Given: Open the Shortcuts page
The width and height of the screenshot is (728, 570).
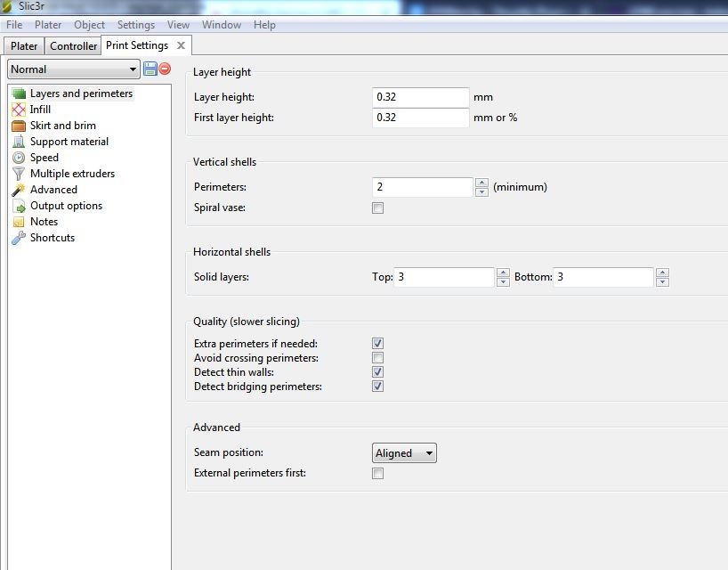Looking at the screenshot, I should click(53, 238).
